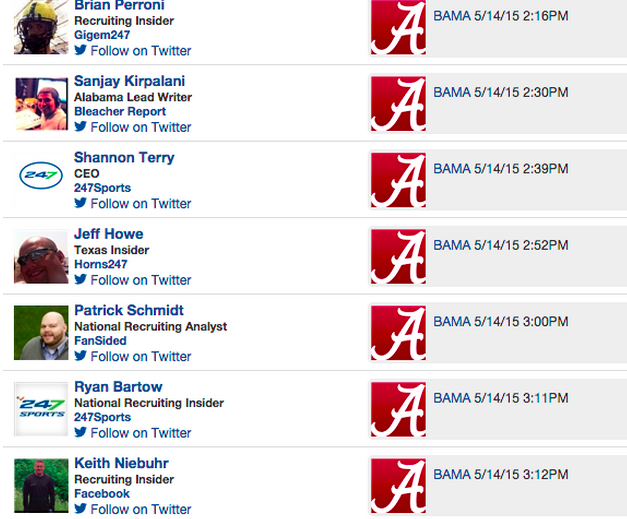This screenshot has width=627, height=519.
Task: Open Patrick Schmidt's profile photo
Action: (41, 333)
